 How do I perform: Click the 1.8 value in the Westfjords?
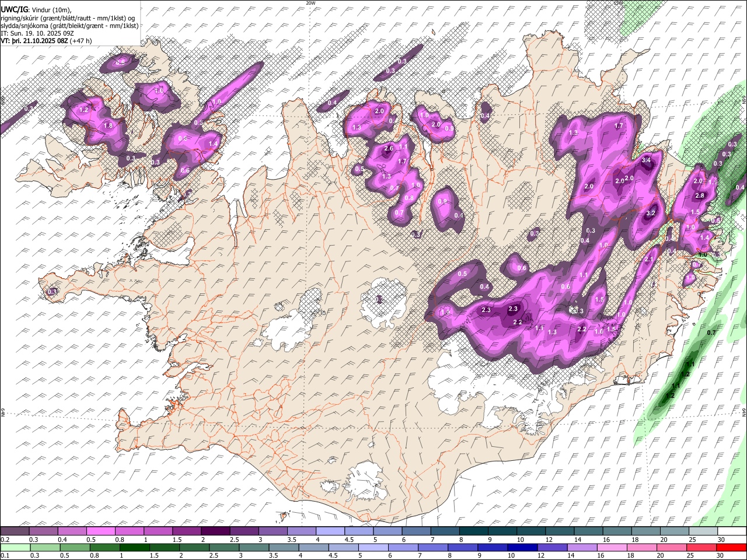[x=108, y=125]
